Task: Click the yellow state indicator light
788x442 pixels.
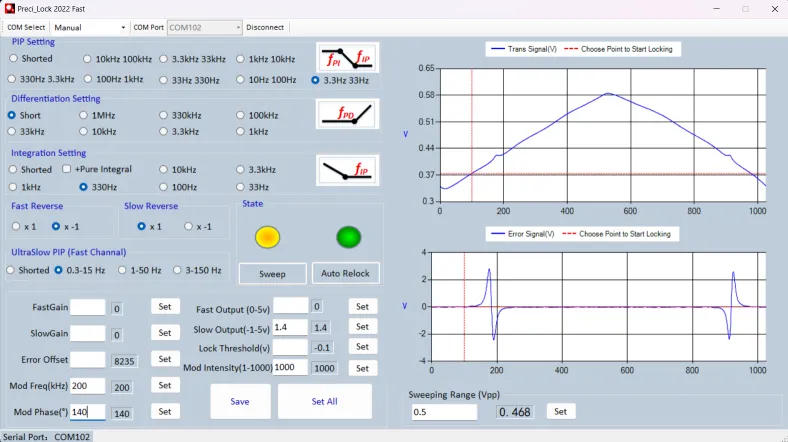Action: (x=267, y=237)
